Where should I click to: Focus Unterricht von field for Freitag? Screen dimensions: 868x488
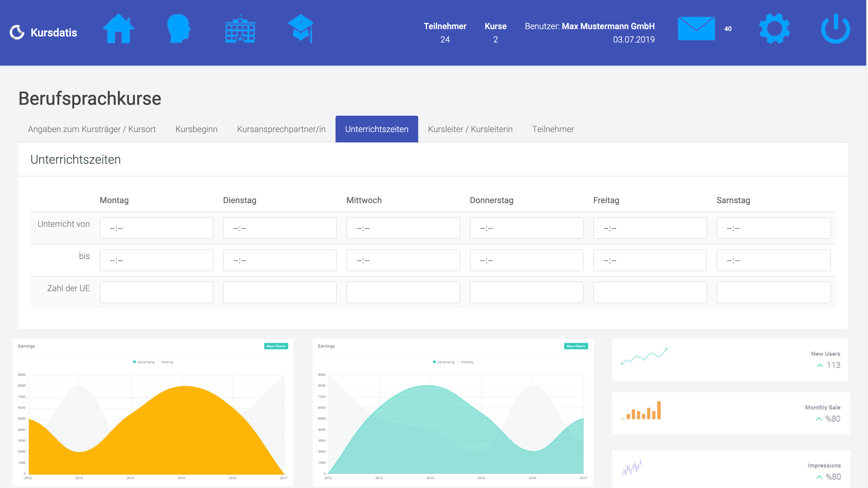pyautogui.click(x=650, y=228)
